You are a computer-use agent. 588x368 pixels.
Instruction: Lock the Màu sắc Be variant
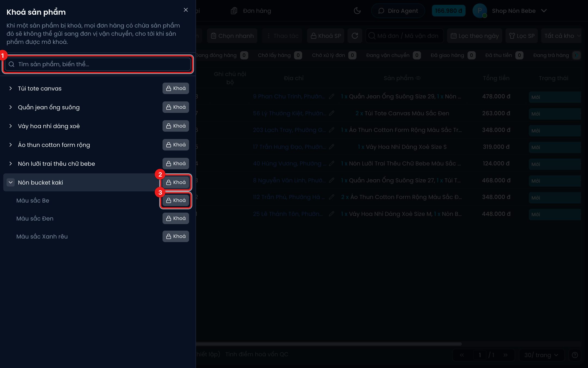click(176, 200)
